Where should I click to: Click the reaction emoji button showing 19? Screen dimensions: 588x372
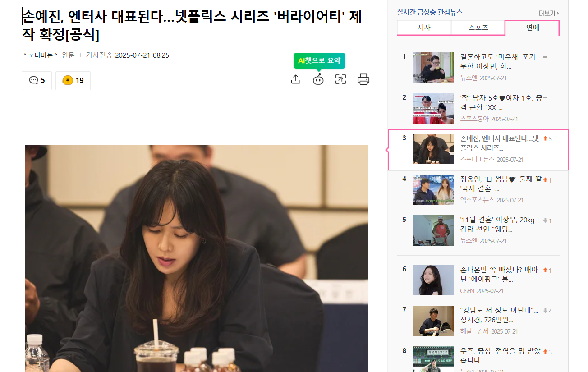73,81
